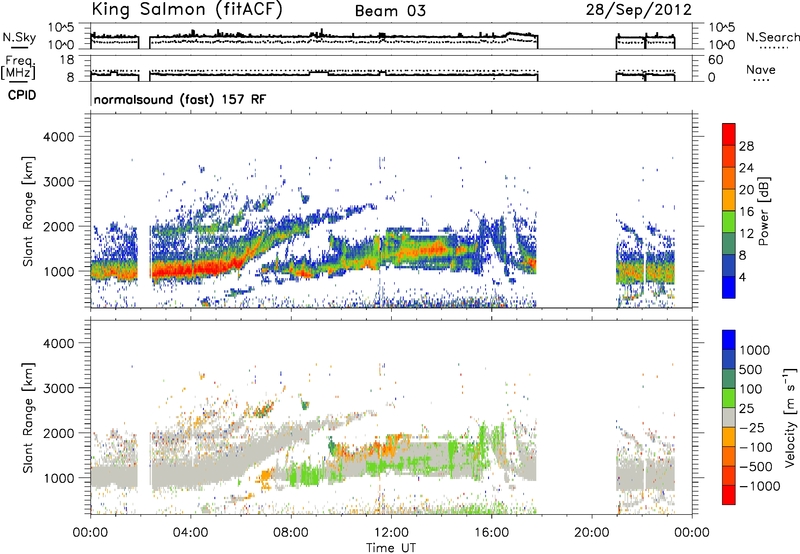The width and height of the screenshot is (800, 554).
Task: Click the '28' power scale value
Action: [x=746, y=146]
